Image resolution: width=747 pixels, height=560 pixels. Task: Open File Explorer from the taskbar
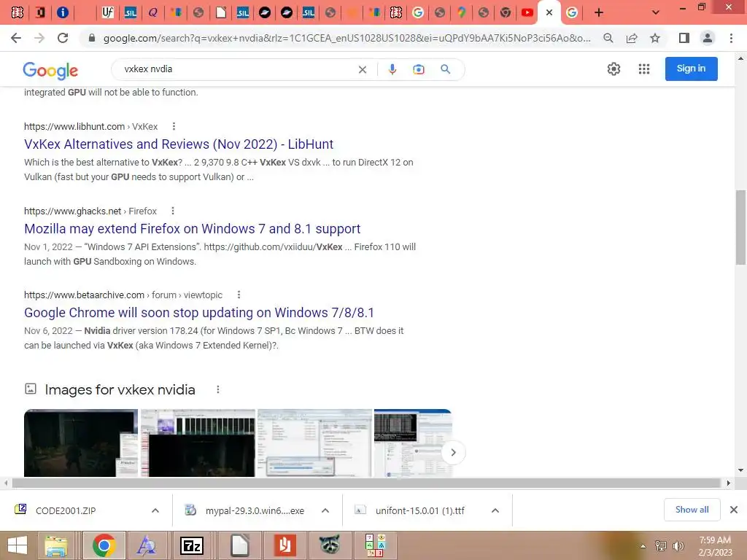(56, 545)
